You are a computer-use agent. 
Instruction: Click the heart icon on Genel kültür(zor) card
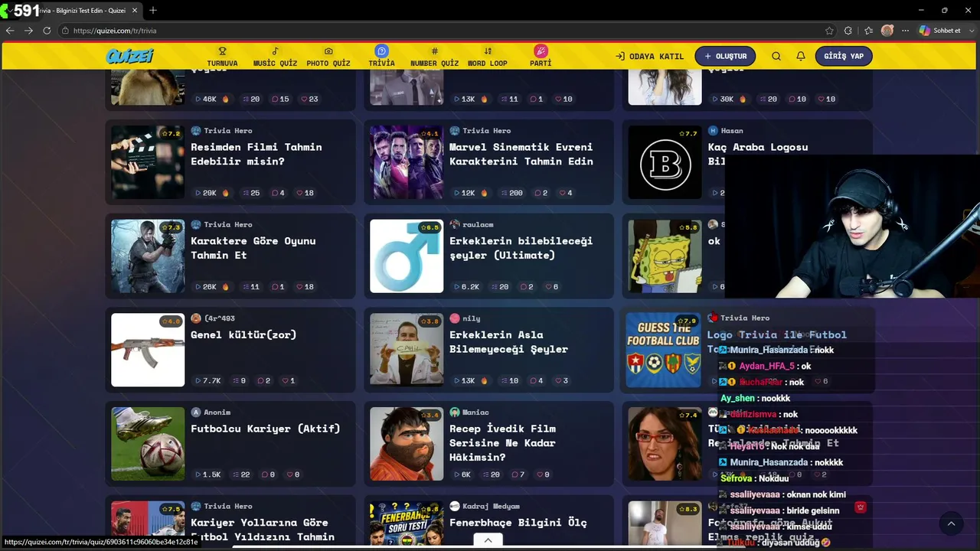point(286,380)
